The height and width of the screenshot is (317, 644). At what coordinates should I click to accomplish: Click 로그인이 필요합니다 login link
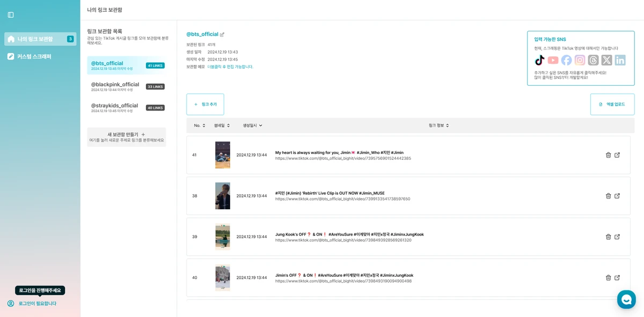(x=38, y=304)
